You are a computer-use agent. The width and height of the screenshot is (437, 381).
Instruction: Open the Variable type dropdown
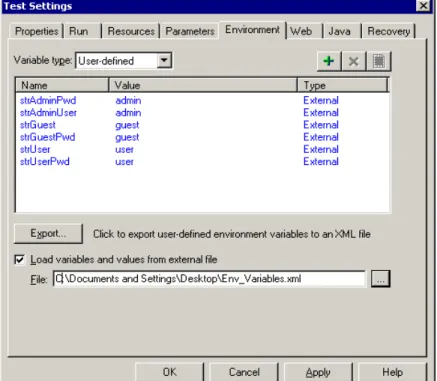(164, 60)
